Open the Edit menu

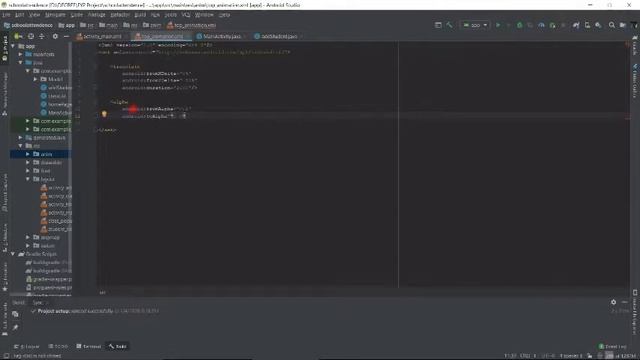(20, 15)
